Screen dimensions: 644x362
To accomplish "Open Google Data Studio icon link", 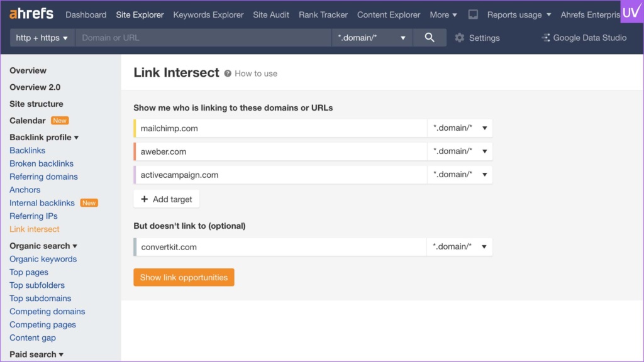I will (x=545, y=38).
